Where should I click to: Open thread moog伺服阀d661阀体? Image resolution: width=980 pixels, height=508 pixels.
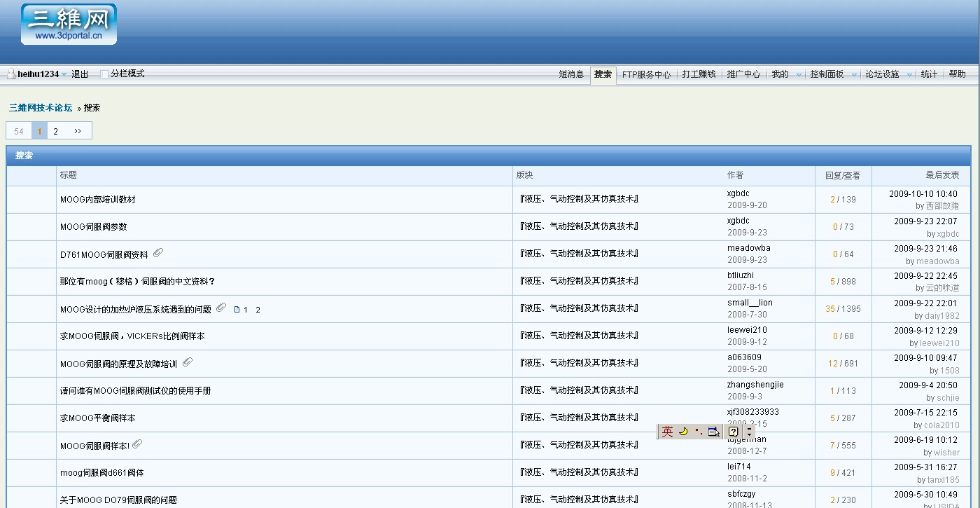[x=102, y=473]
